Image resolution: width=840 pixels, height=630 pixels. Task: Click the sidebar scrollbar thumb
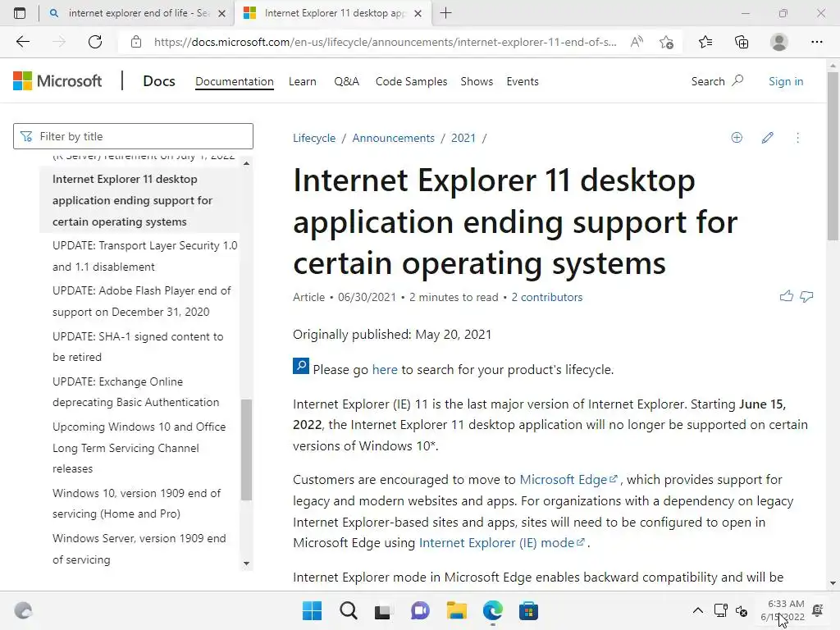pyautogui.click(x=246, y=450)
